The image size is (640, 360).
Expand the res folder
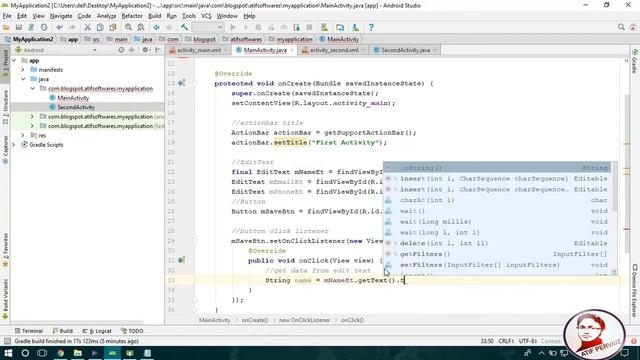[x=23, y=136]
